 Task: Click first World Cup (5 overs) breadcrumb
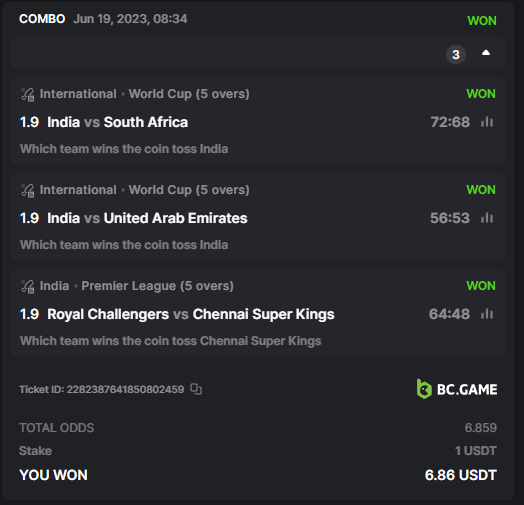click(x=189, y=94)
